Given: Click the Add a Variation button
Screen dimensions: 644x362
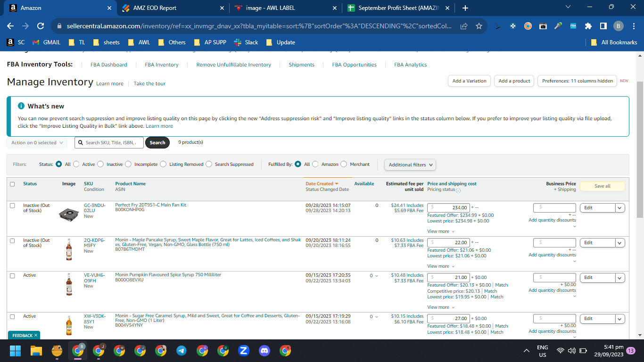Looking at the screenshot, I should [470, 81].
